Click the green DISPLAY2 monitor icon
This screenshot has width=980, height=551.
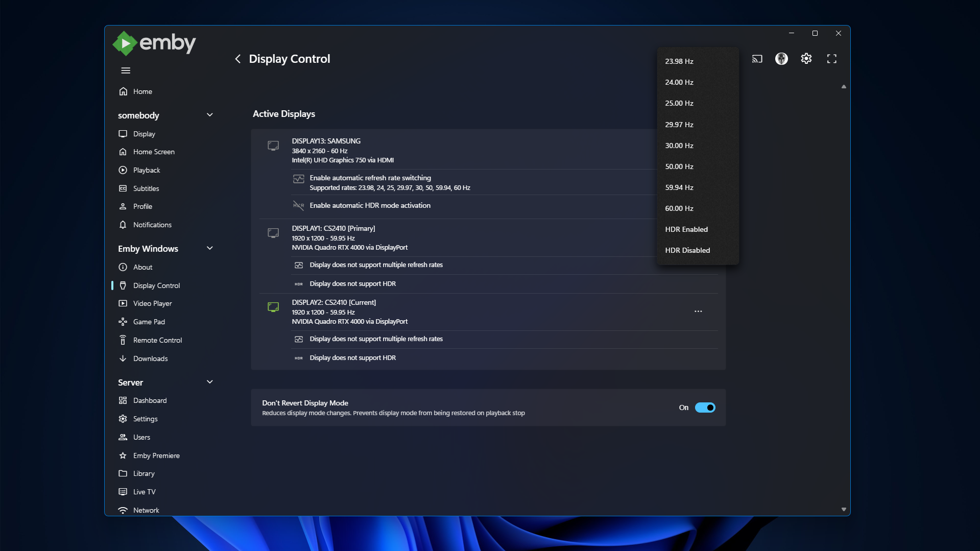[273, 307]
